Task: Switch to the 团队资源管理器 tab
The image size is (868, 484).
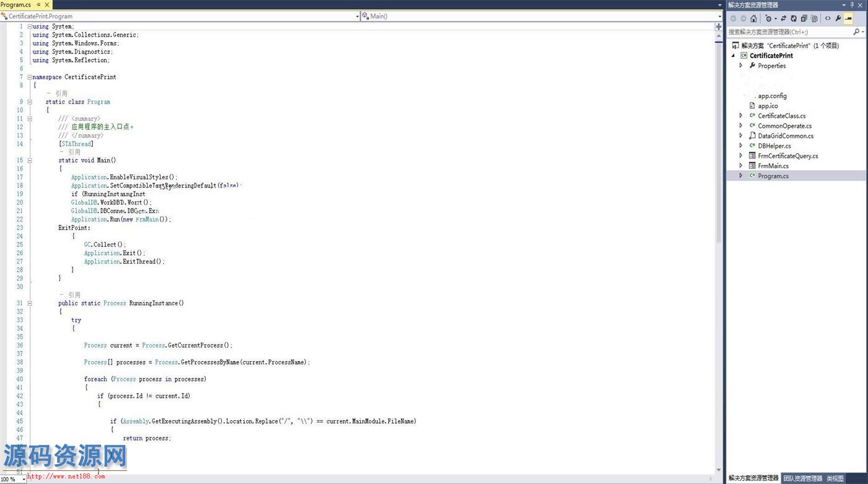Action: pos(802,478)
